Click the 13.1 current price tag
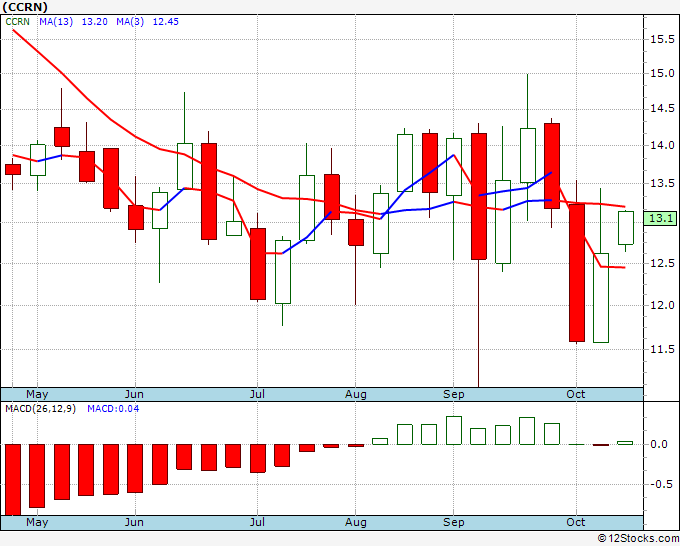This screenshot has width=680, height=546. tap(660, 218)
